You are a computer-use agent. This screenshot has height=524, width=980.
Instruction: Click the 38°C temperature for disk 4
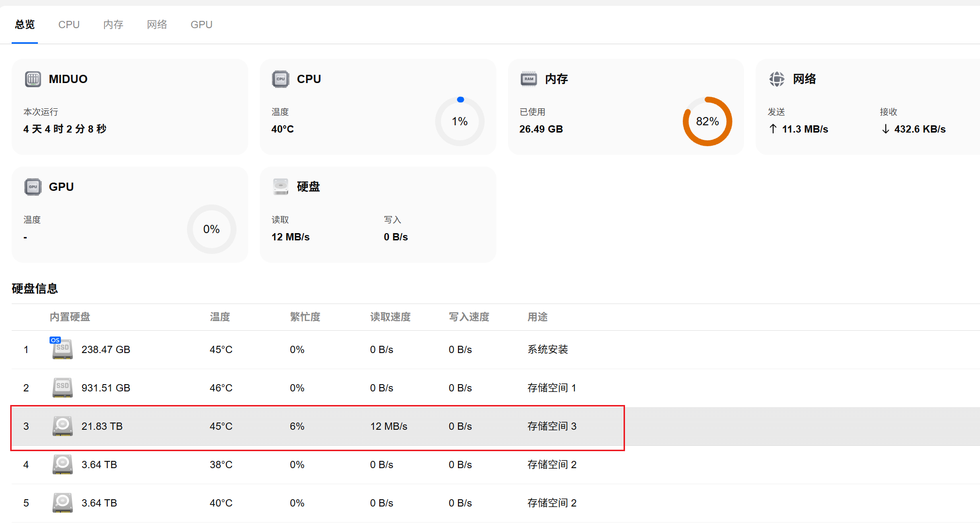pyautogui.click(x=221, y=464)
